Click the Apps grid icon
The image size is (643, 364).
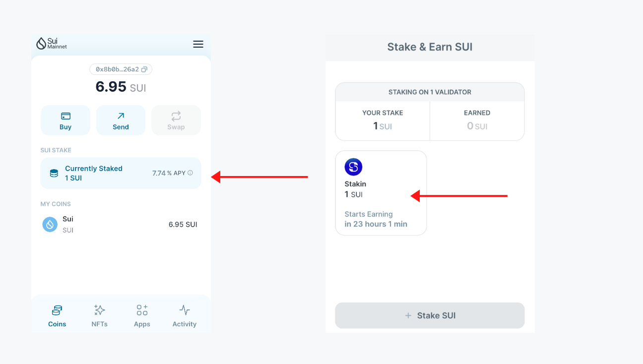click(142, 310)
